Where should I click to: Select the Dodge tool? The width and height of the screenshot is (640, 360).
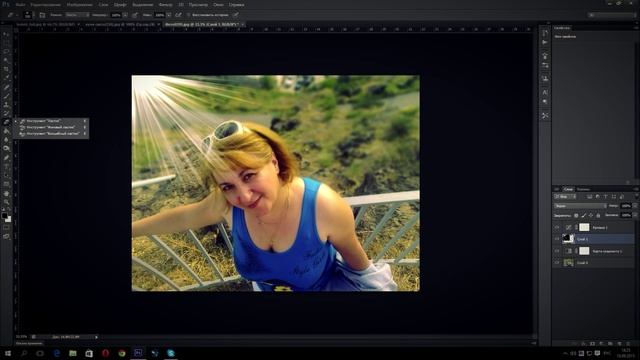[6, 149]
